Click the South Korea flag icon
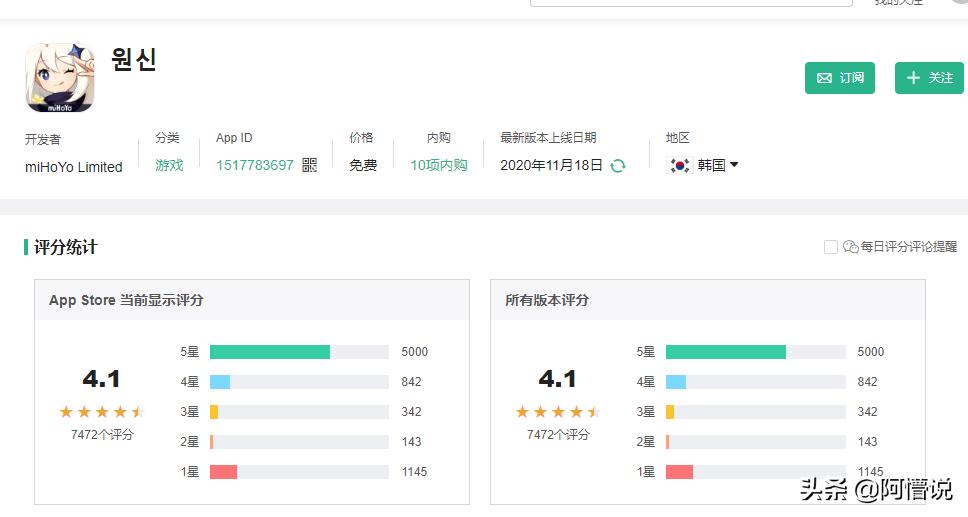The height and width of the screenshot is (517, 968). click(680, 166)
